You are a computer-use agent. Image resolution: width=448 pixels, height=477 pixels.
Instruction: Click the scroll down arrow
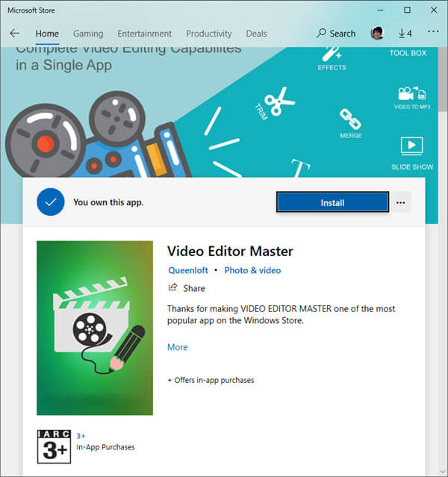443,472
